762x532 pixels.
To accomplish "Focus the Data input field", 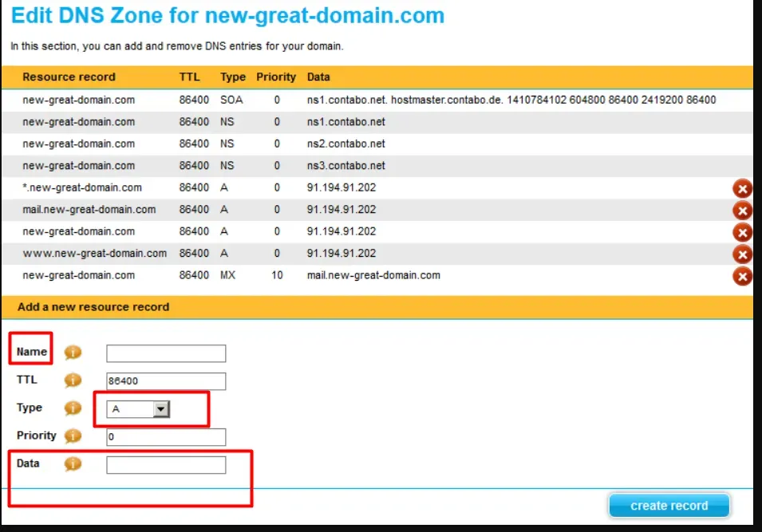I will (166, 465).
